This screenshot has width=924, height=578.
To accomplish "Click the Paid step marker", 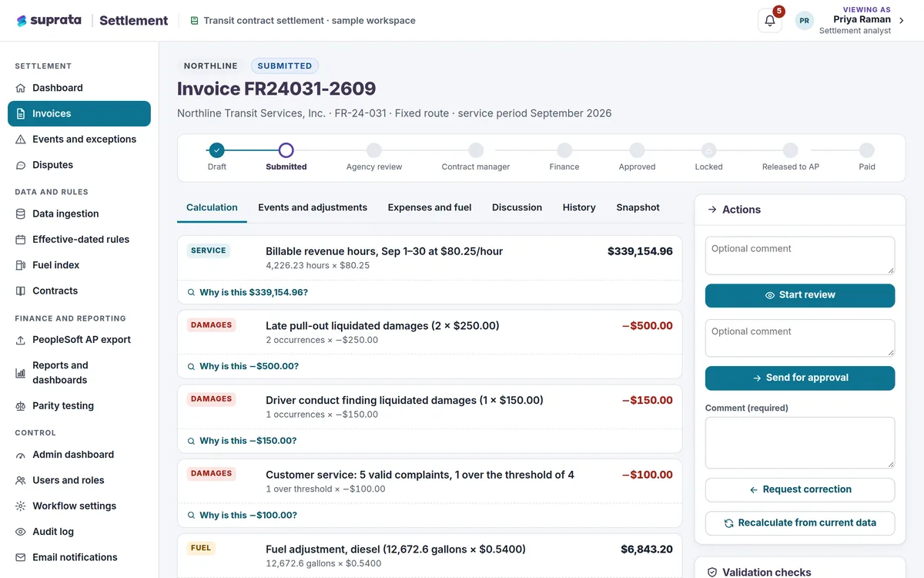I will coord(867,150).
